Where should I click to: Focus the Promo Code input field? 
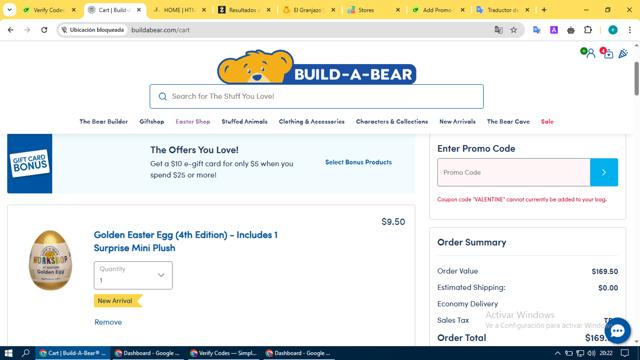coord(513,172)
